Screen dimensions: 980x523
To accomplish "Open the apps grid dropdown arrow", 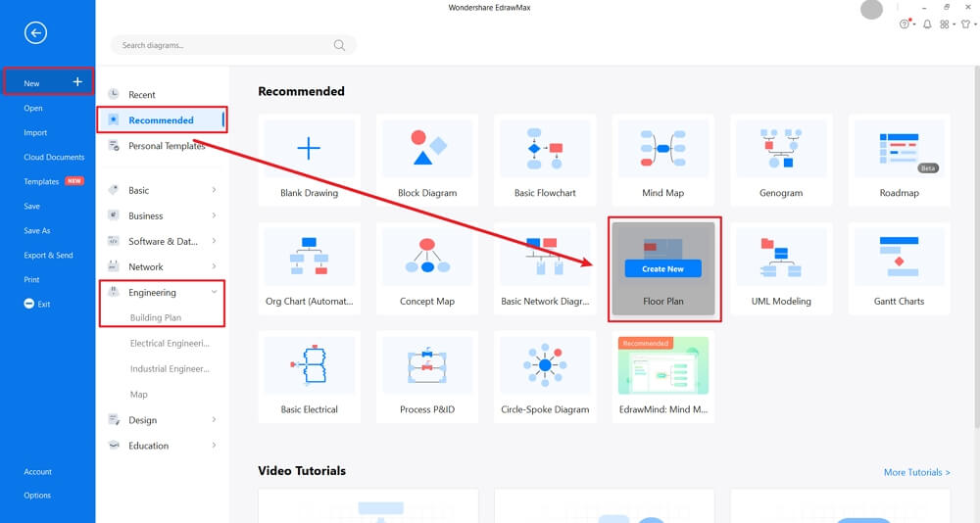I will click(x=954, y=24).
